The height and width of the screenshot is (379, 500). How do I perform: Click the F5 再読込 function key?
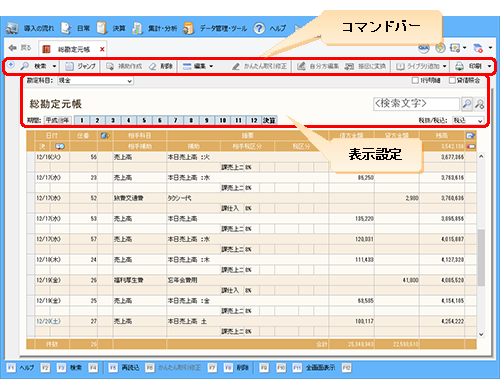click(124, 368)
